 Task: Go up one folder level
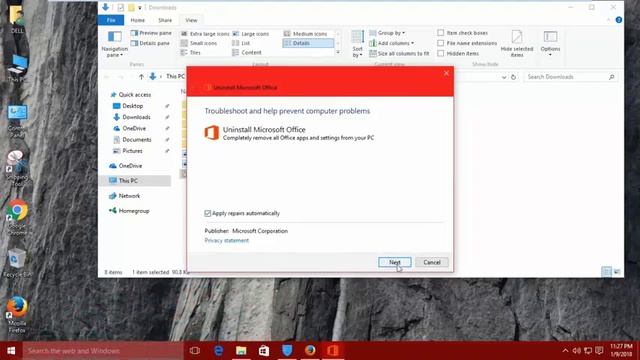coord(141,77)
